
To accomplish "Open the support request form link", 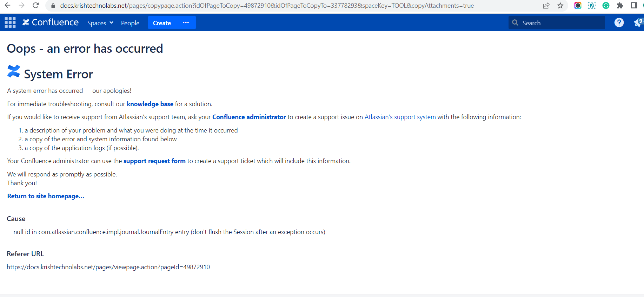I will 154,161.
